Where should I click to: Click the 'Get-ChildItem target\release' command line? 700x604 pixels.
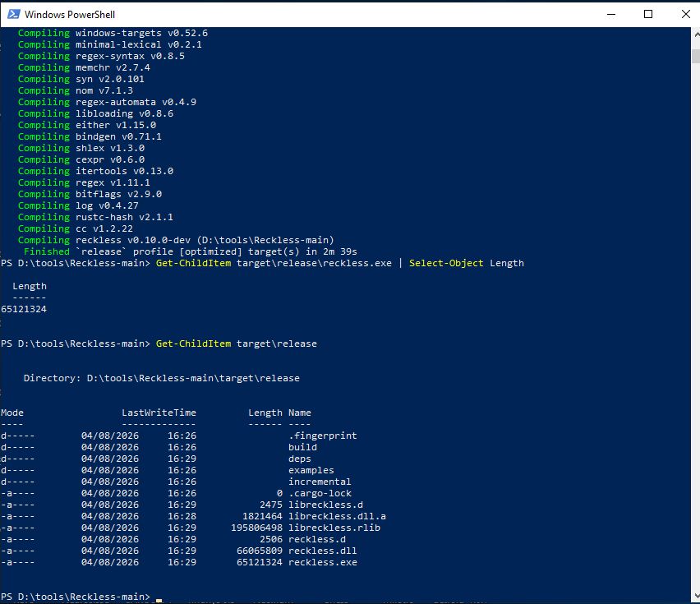pyautogui.click(x=159, y=343)
